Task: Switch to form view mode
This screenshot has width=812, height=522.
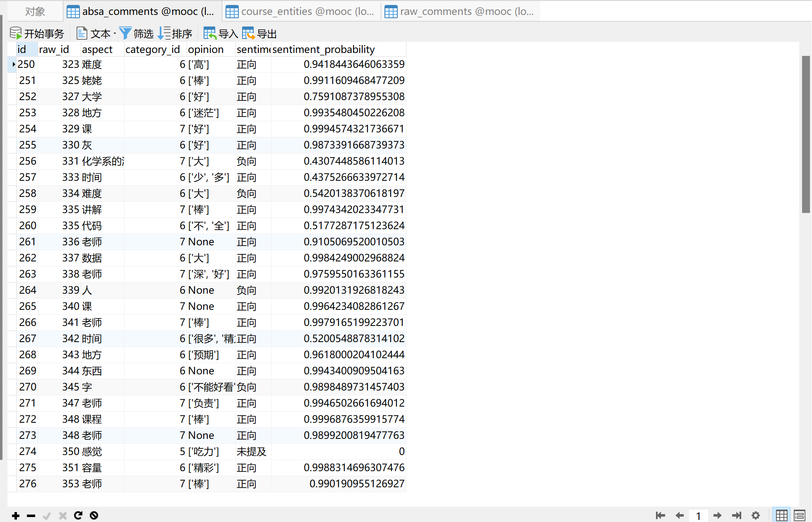Action: (x=800, y=515)
